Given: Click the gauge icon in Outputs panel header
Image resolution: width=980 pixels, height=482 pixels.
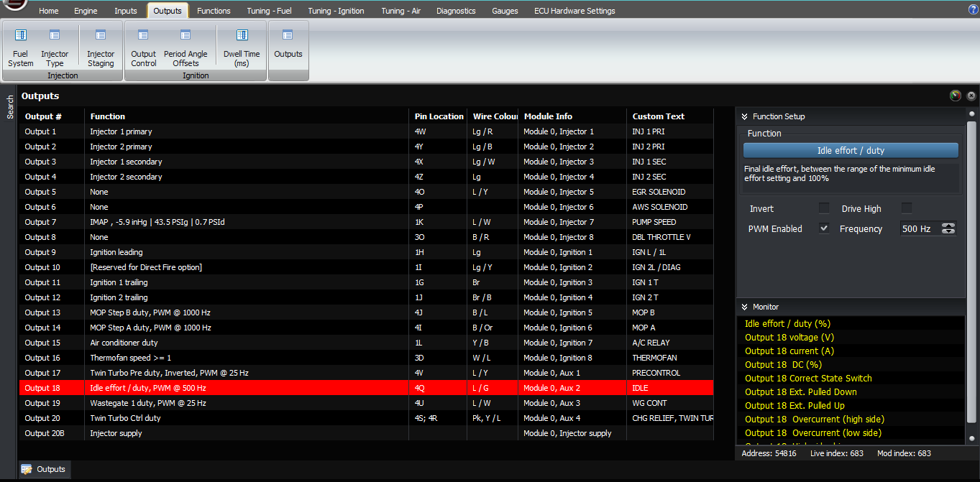Looking at the screenshot, I should click(x=956, y=96).
